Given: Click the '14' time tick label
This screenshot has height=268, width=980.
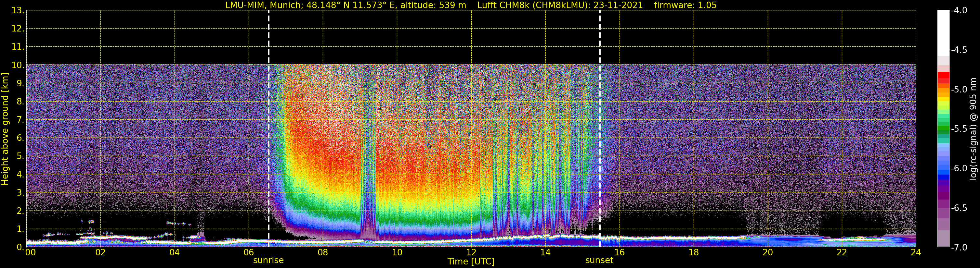Looking at the screenshot, I should coord(545,252).
